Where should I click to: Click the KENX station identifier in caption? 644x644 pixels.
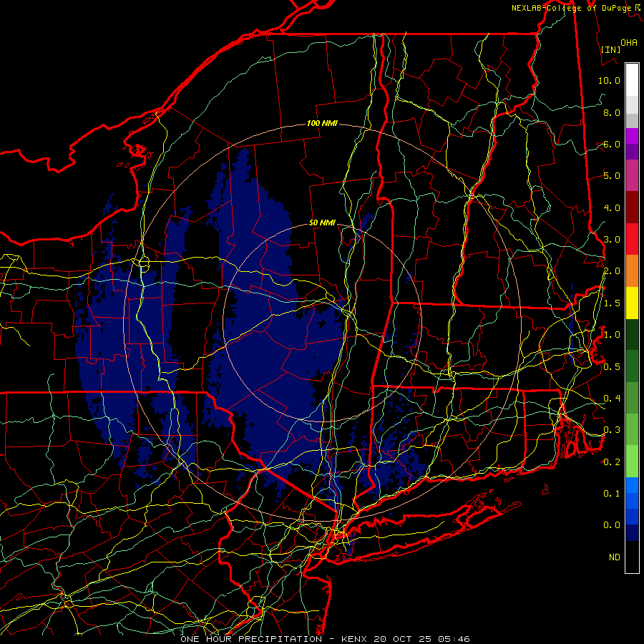(355, 639)
